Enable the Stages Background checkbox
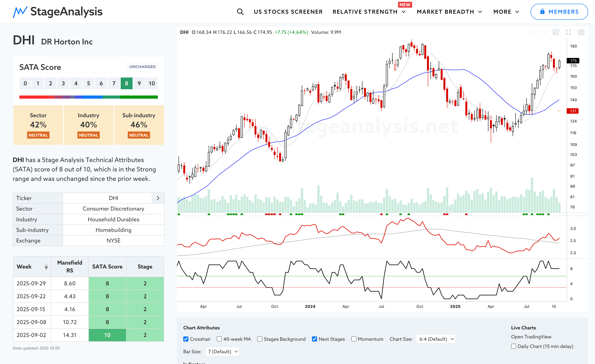The height and width of the screenshot is (364, 595). [260, 339]
